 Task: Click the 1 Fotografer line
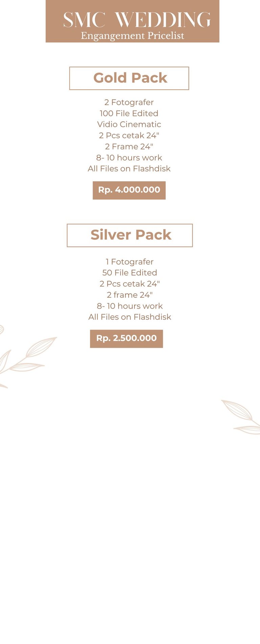click(130, 262)
